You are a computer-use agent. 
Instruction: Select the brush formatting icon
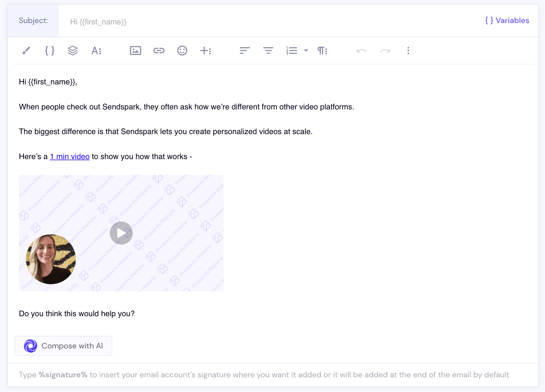pyautogui.click(x=26, y=51)
